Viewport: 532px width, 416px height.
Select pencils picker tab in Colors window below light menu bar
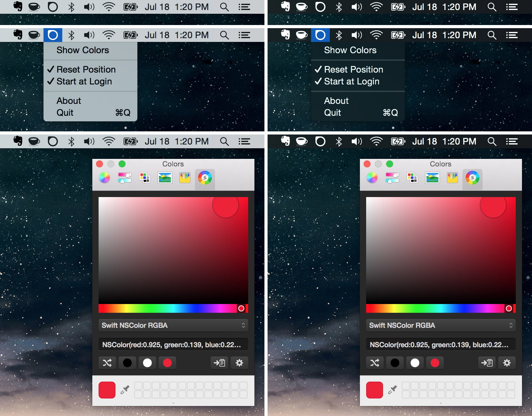point(185,178)
